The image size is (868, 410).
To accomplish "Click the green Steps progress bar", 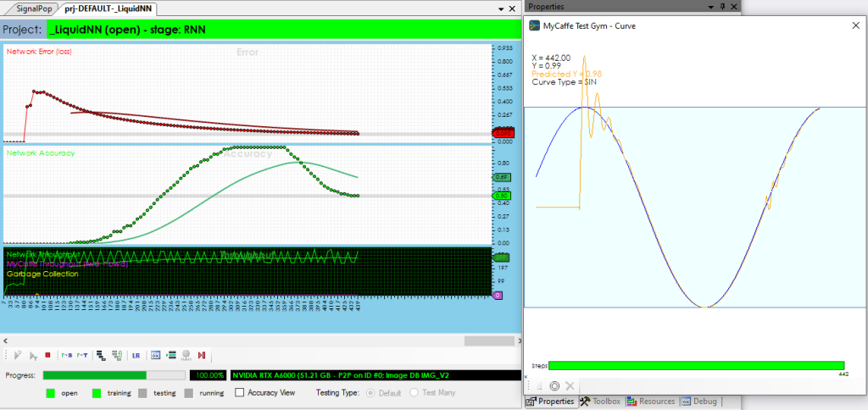I will tap(695, 365).
